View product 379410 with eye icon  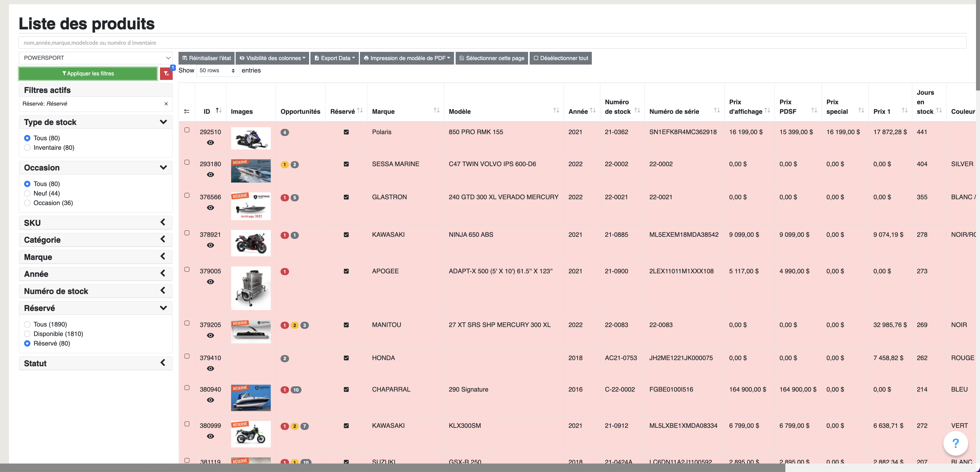(210, 369)
